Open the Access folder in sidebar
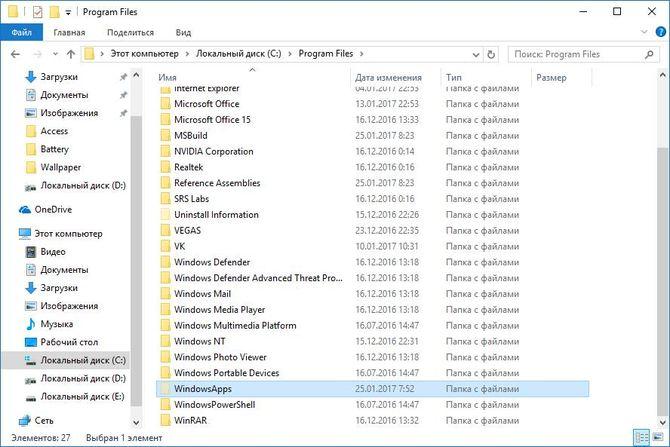 coord(54,131)
